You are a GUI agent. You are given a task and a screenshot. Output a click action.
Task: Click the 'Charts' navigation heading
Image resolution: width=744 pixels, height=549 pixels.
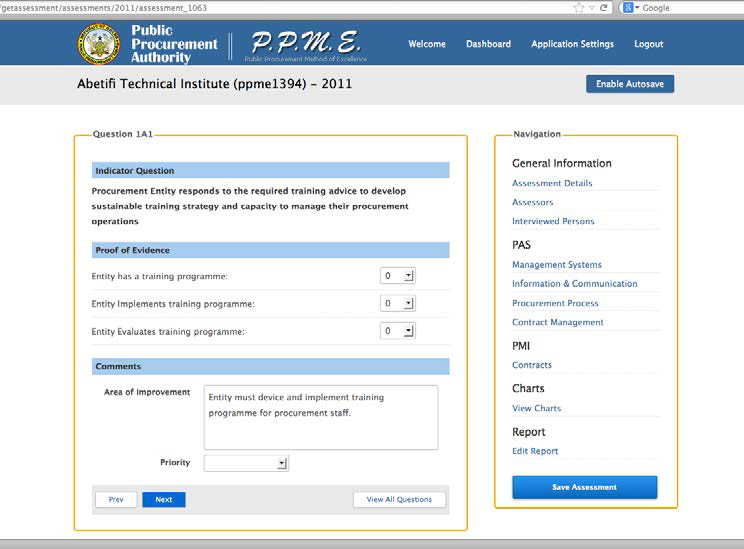tap(528, 388)
